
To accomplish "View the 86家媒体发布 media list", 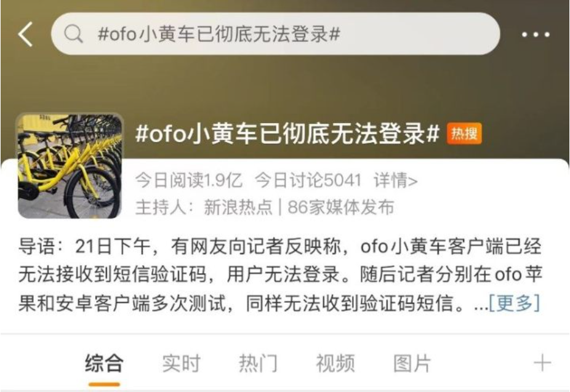I will [x=341, y=207].
